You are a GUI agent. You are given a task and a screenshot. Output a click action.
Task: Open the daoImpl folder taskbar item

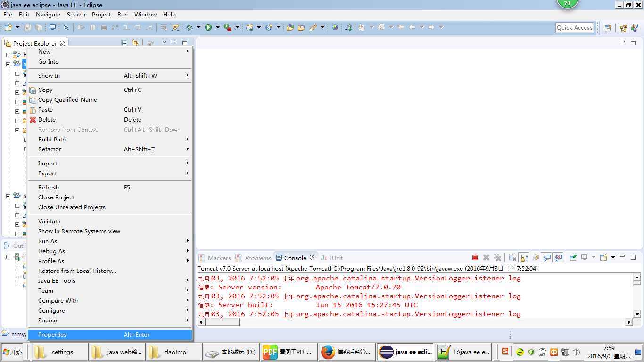point(173,352)
